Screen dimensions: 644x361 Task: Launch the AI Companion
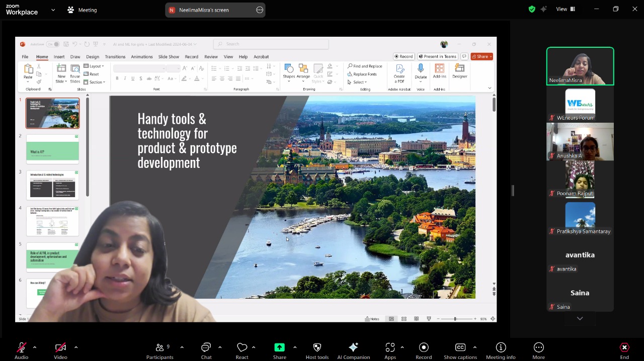coord(353,350)
